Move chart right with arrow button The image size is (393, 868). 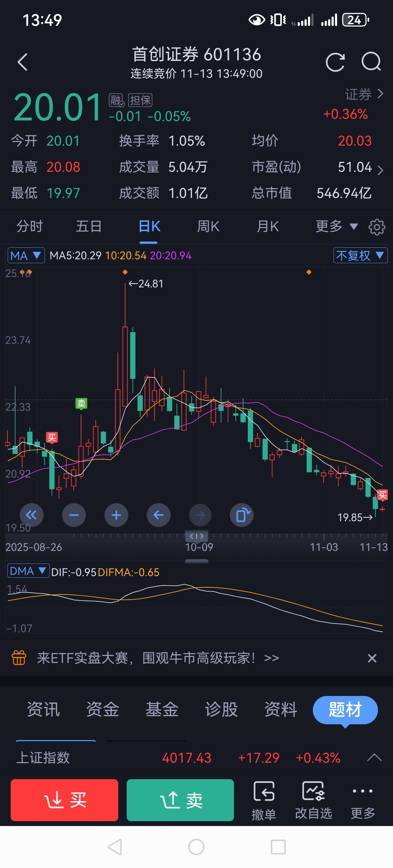click(200, 515)
